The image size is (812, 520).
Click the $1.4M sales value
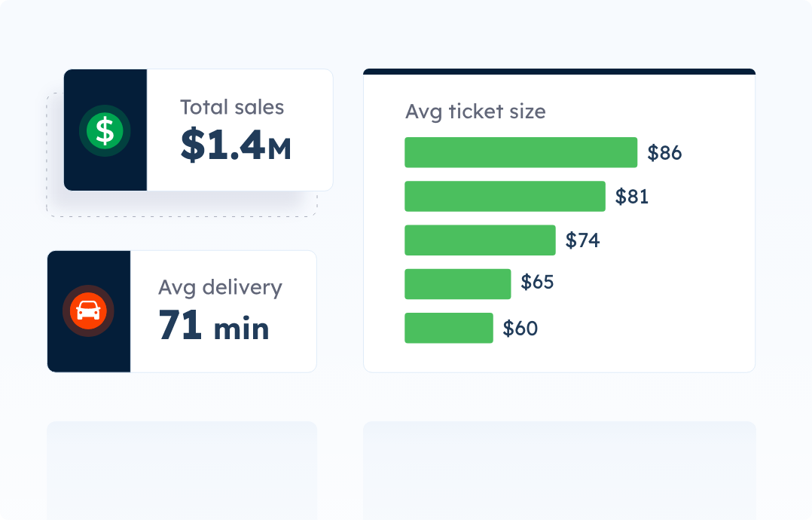pos(235,145)
